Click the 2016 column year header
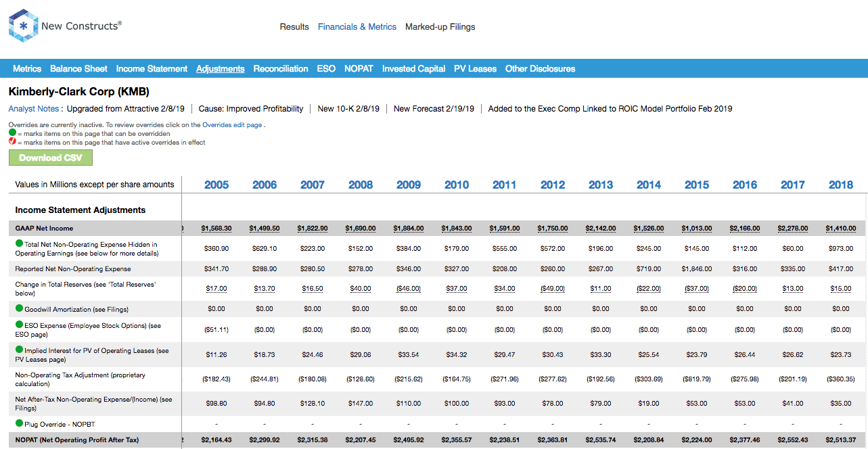Image resolution: width=868 pixels, height=449 pixels. [745, 185]
